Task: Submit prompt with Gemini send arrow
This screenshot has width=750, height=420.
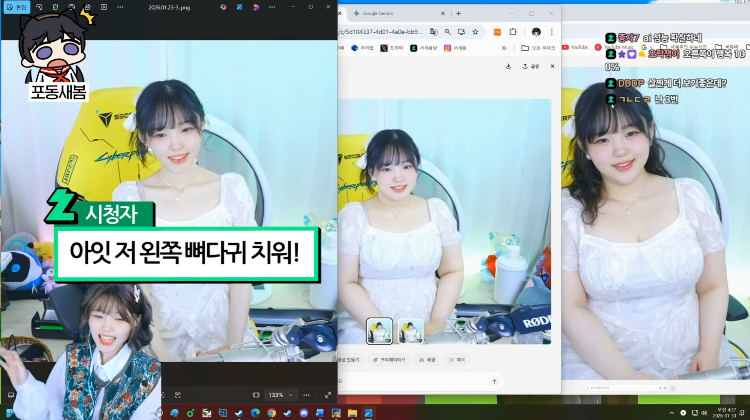Action: [x=495, y=381]
